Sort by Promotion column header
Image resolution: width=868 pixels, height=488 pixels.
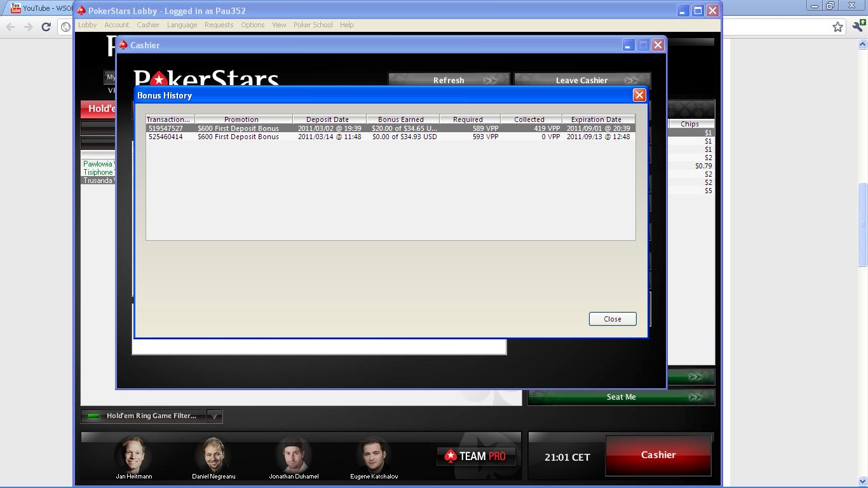click(x=243, y=119)
